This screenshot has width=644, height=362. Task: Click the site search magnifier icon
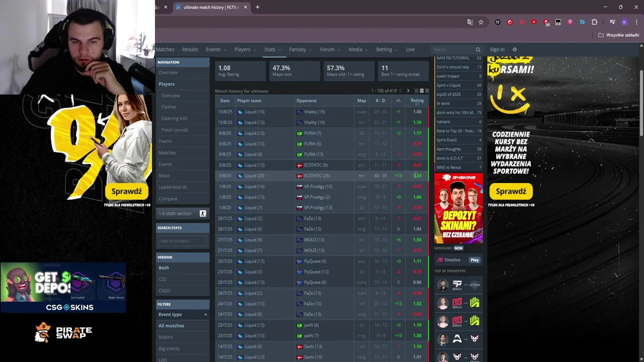pyautogui.click(x=478, y=49)
